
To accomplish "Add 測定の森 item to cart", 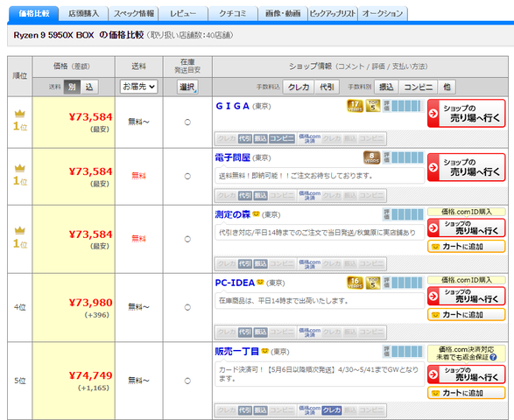I will 466,247.
